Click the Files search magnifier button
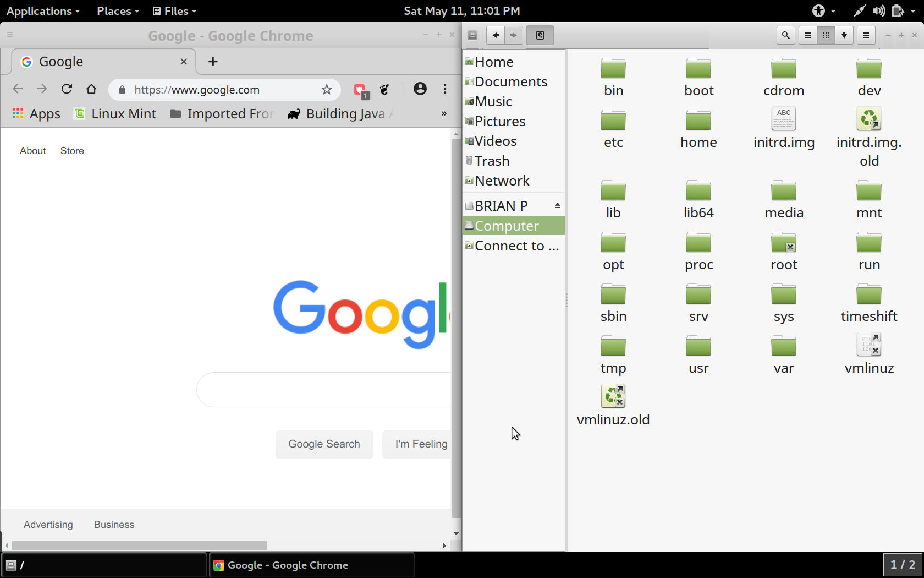The height and width of the screenshot is (578, 924). tap(786, 35)
